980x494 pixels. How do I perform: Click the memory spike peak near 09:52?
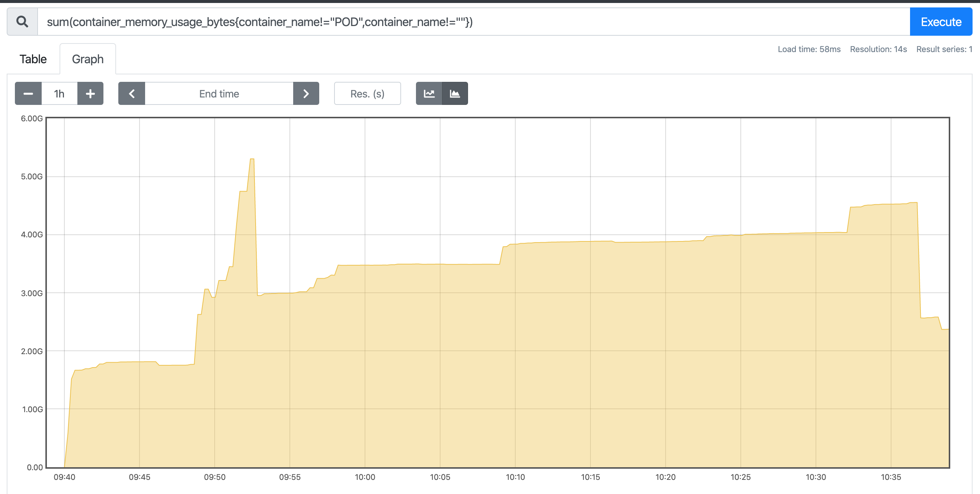coord(252,159)
